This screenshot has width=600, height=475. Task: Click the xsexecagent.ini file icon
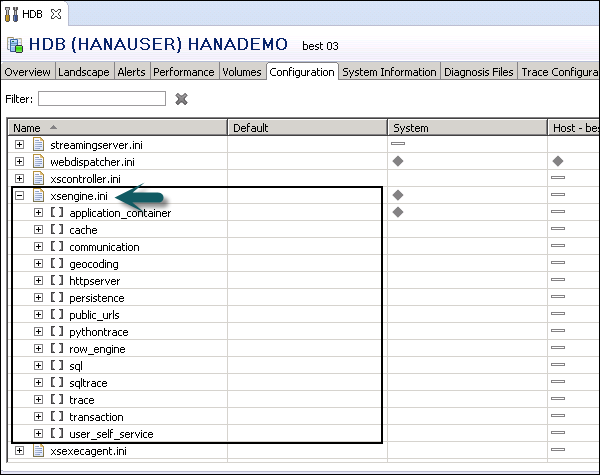coord(38,451)
